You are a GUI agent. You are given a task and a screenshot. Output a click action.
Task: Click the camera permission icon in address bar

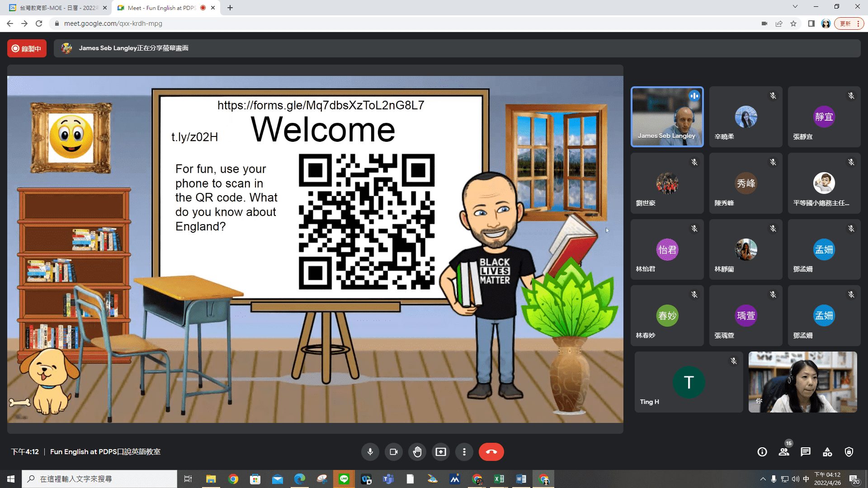(x=764, y=23)
